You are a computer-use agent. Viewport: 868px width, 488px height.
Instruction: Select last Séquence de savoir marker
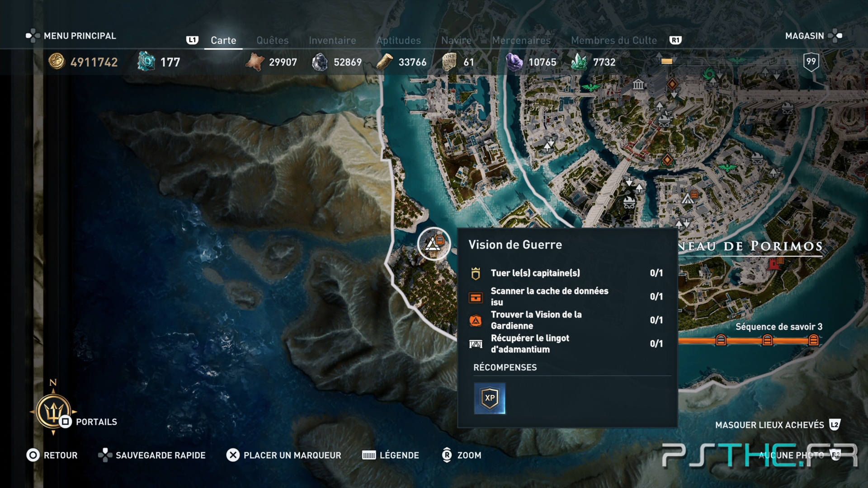click(813, 340)
